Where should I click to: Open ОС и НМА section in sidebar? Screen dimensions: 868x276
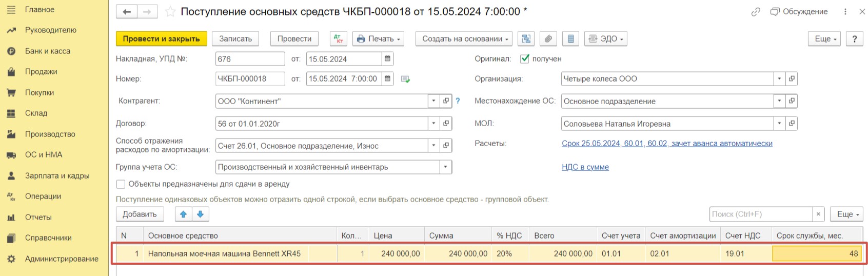click(44, 154)
